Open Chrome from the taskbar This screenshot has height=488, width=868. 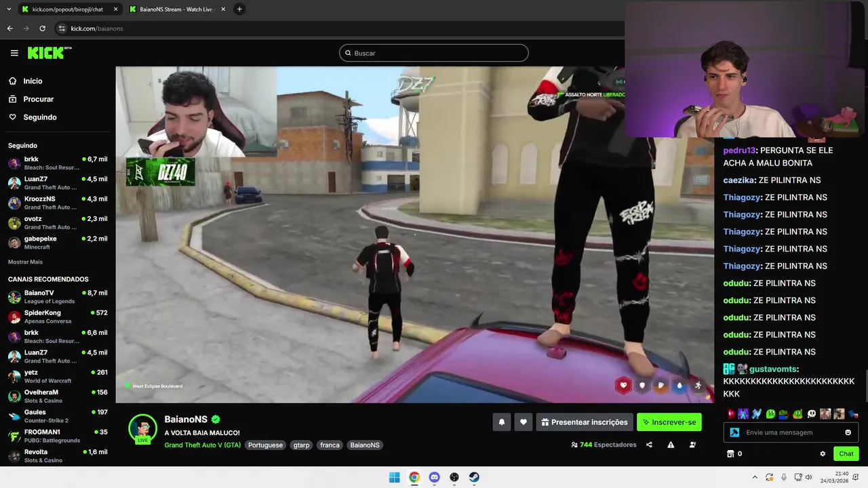(x=414, y=477)
